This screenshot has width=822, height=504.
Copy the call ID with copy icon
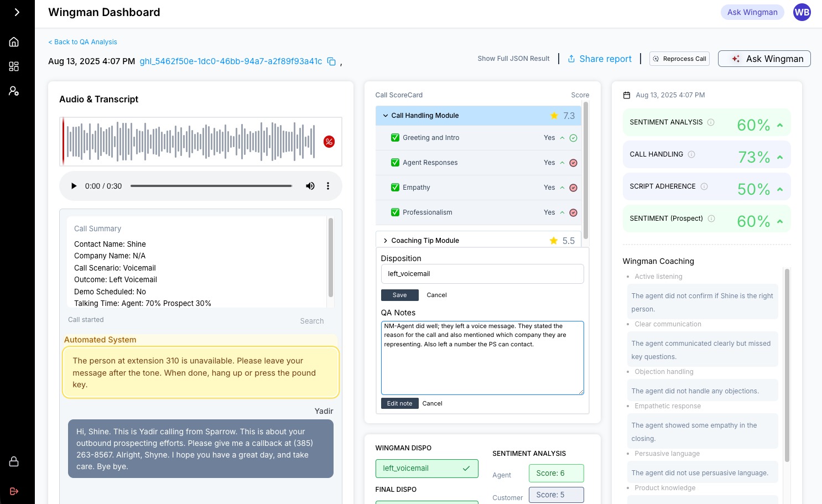click(331, 61)
